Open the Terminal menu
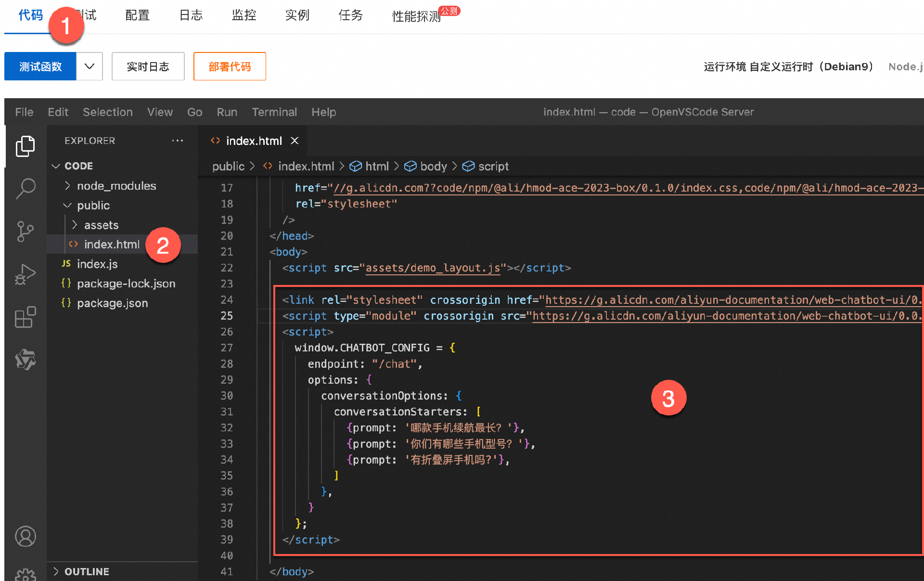The width and height of the screenshot is (924, 581). [274, 112]
